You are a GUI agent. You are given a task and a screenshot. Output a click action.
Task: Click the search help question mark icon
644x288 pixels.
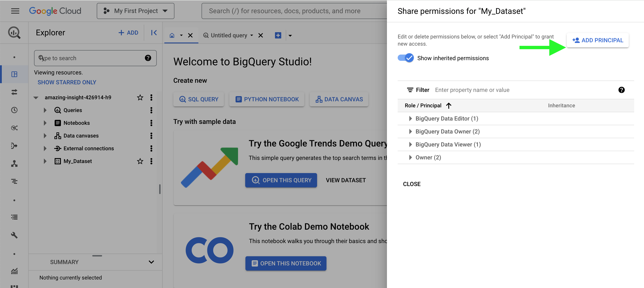(148, 58)
